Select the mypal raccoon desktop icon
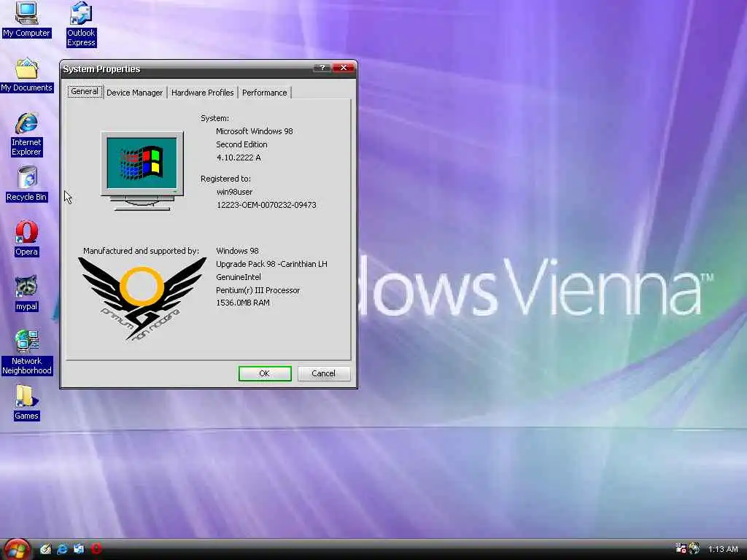747x560 pixels. pyautogui.click(x=27, y=293)
